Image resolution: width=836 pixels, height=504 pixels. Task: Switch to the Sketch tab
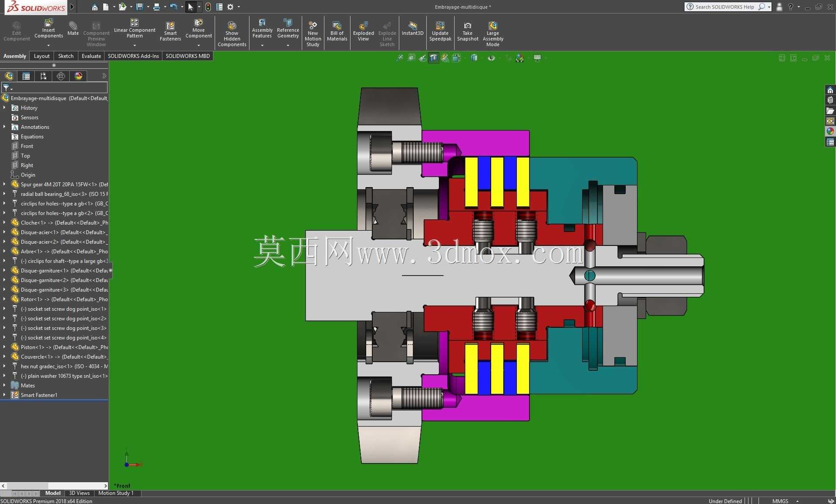tap(66, 56)
